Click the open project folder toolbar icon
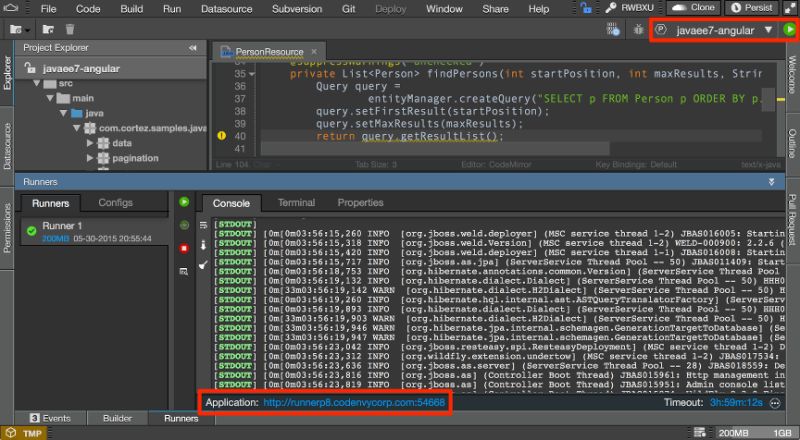The width and height of the screenshot is (800, 440). (48, 30)
